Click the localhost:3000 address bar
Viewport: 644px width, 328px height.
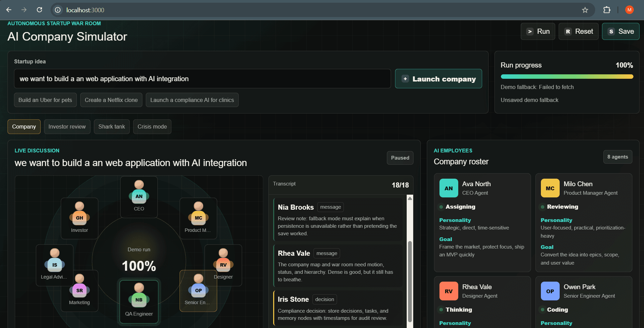pos(323,10)
